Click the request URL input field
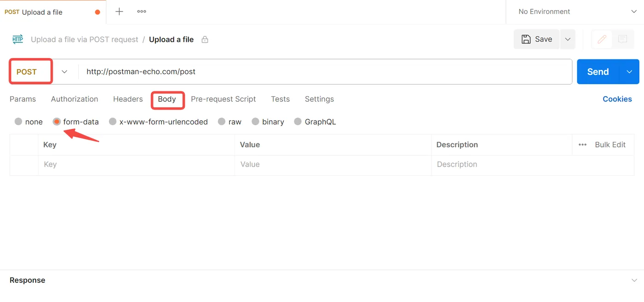This screenshot has height=302, width=644. 322,72
